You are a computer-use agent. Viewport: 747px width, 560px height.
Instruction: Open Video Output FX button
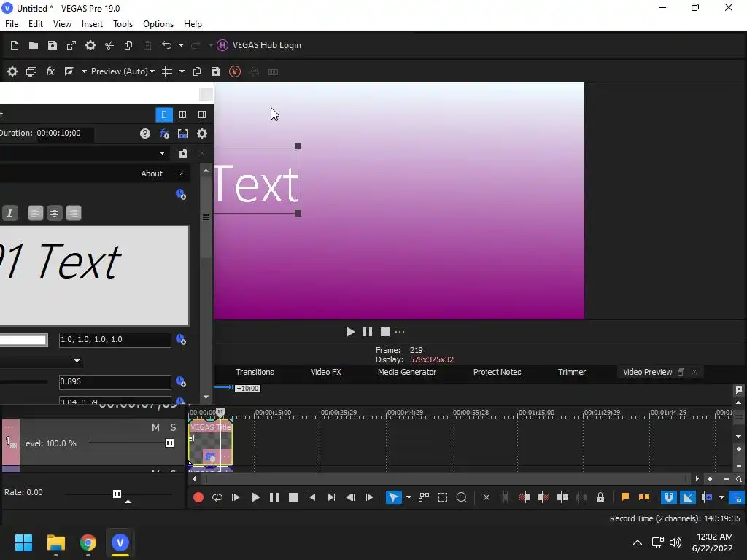50,71
